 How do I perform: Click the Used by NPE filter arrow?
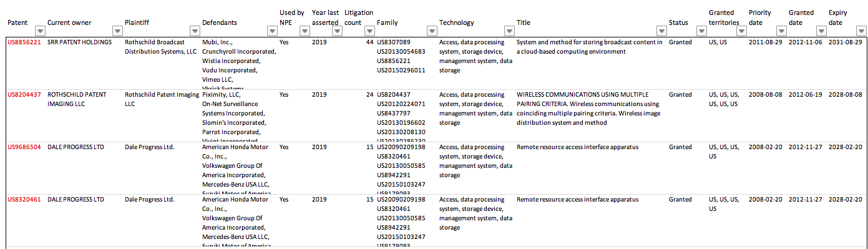(305, 31)
